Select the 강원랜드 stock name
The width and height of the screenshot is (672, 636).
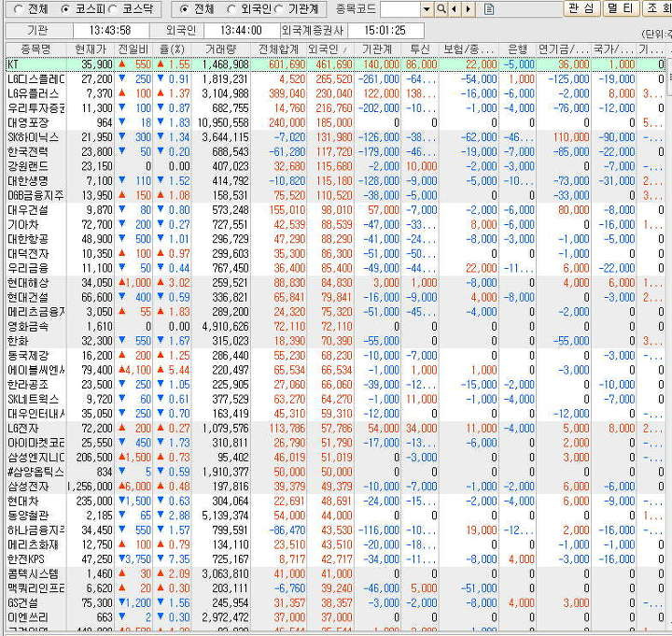pyautogui.click(x=28, y=166)
